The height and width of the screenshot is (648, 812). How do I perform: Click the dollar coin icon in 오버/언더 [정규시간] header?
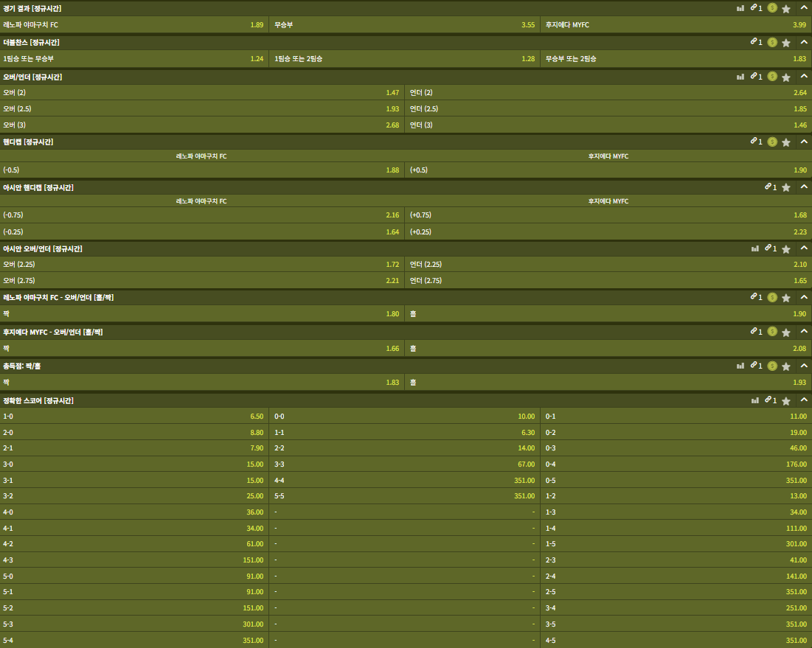click(x=771, y=76)
